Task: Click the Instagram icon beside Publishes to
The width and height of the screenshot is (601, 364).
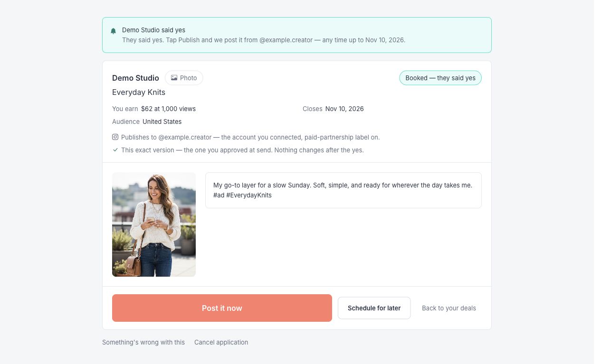Action: [x=115, y=137]
